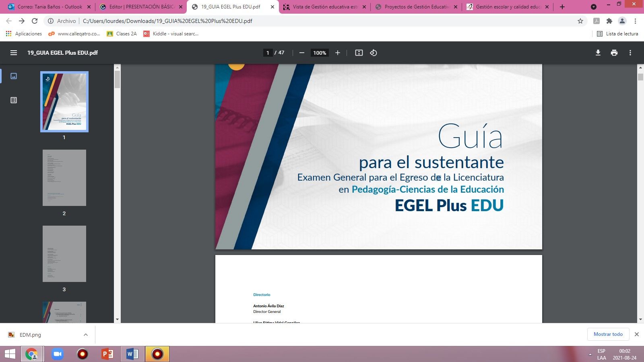Select the 100% zoom level control
The image size is (644, 362).
[x=319, y=52]
